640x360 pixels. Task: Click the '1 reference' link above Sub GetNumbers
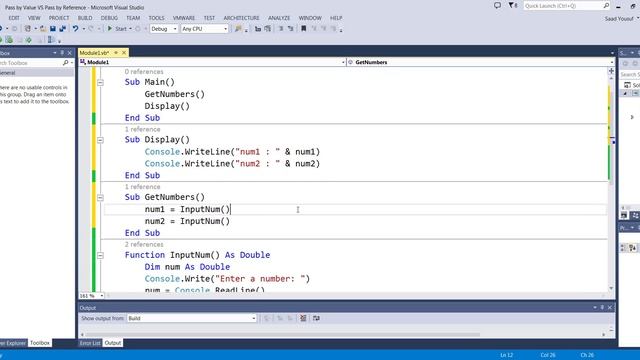tap(142, 187)
